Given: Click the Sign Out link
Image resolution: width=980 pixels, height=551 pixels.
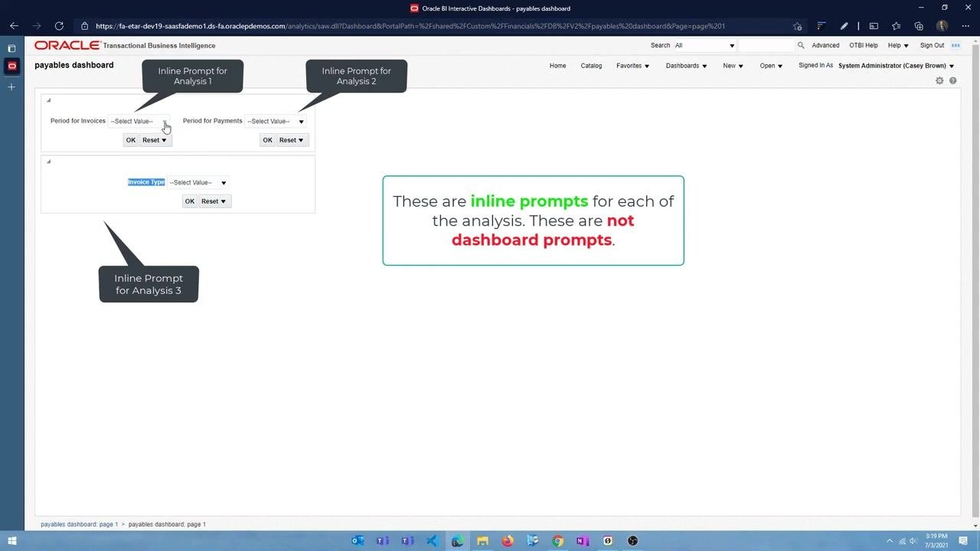Looking at the screenshot, I should click(932, 45).
